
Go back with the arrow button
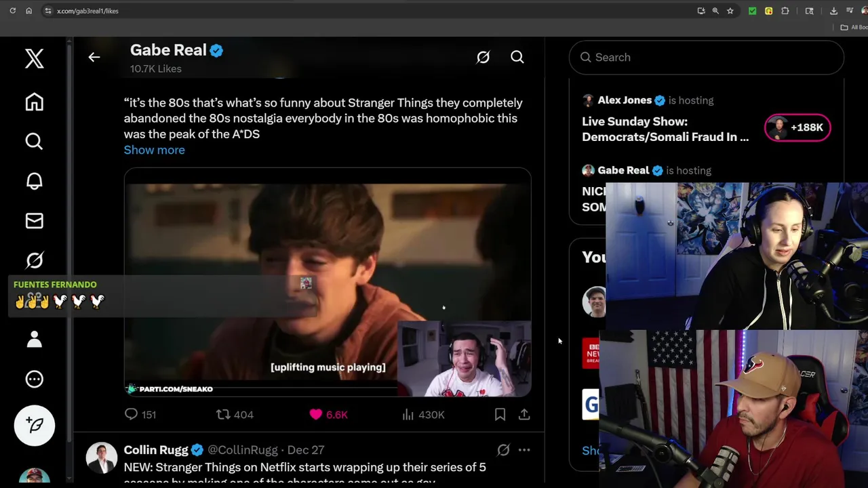(94, 58)
